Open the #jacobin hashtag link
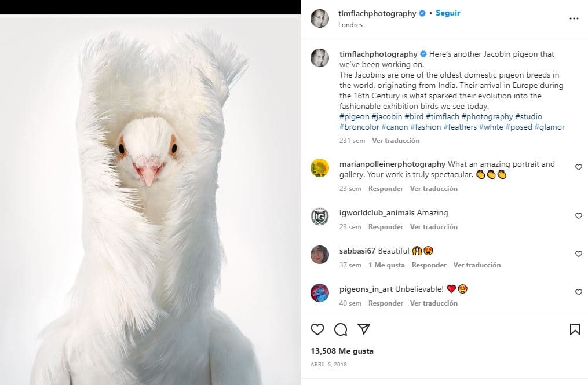588x385 pixels. tap(386, 117)
